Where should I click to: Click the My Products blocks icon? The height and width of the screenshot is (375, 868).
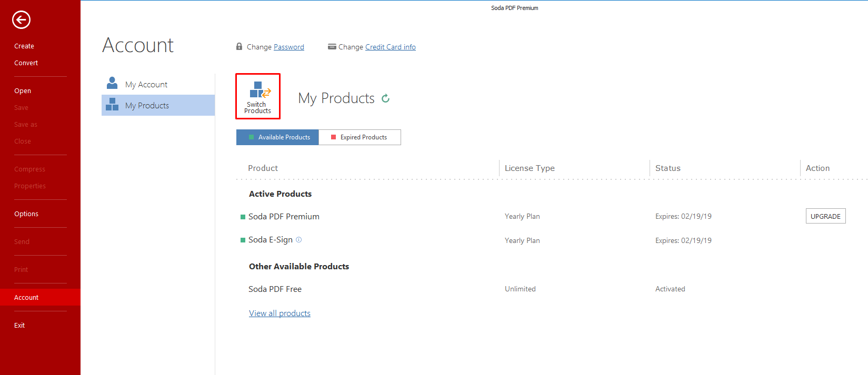click(x=112, y=104)
